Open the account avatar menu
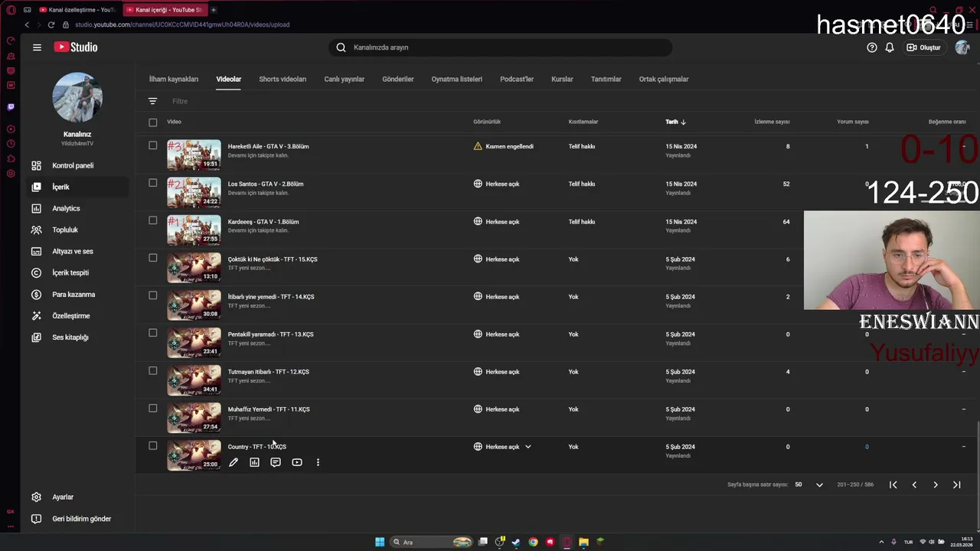Viewport: 980px width, 551px height. coord(962,47)
